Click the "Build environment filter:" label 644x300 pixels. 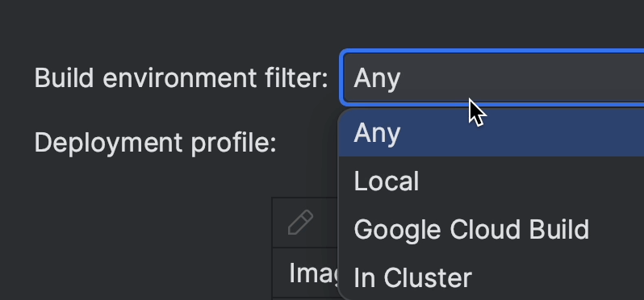coord(181,78)
